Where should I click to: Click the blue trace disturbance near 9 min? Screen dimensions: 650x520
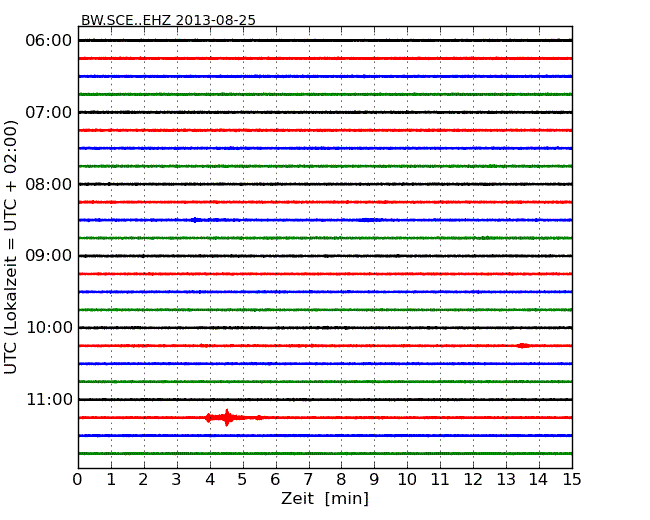[x=372, y=220]
